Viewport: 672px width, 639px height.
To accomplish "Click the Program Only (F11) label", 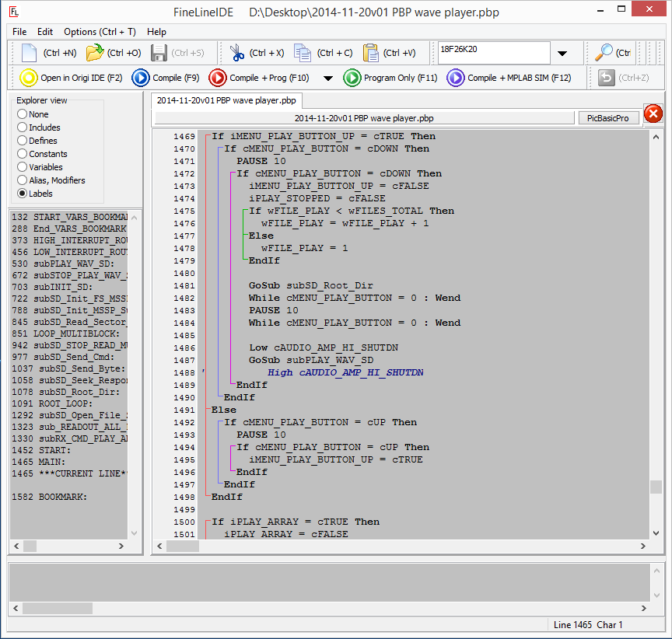I will pyautogui.click(x=401, y=78).
